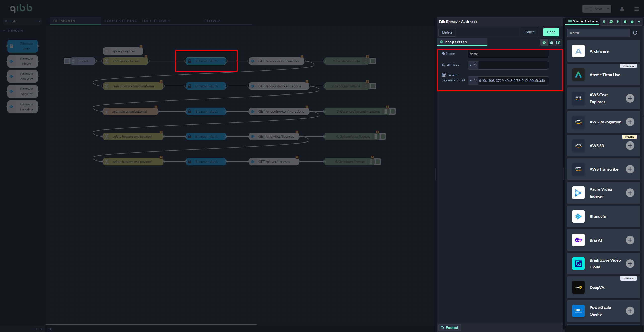Focus the API Key input field
Screen dimensions: 644x332
coord(513,65)
